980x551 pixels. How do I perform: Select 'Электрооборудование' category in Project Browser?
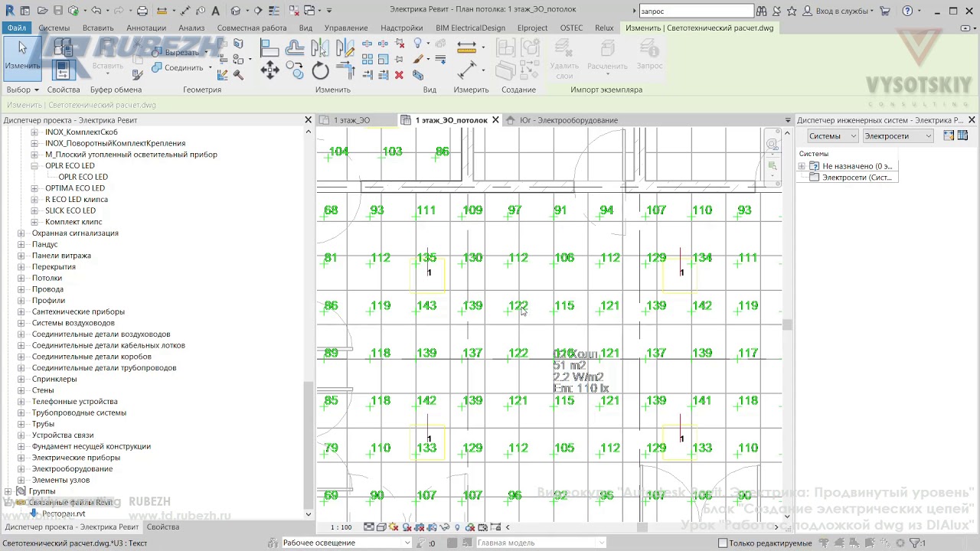pyautogui.click(x=72, y=469)
